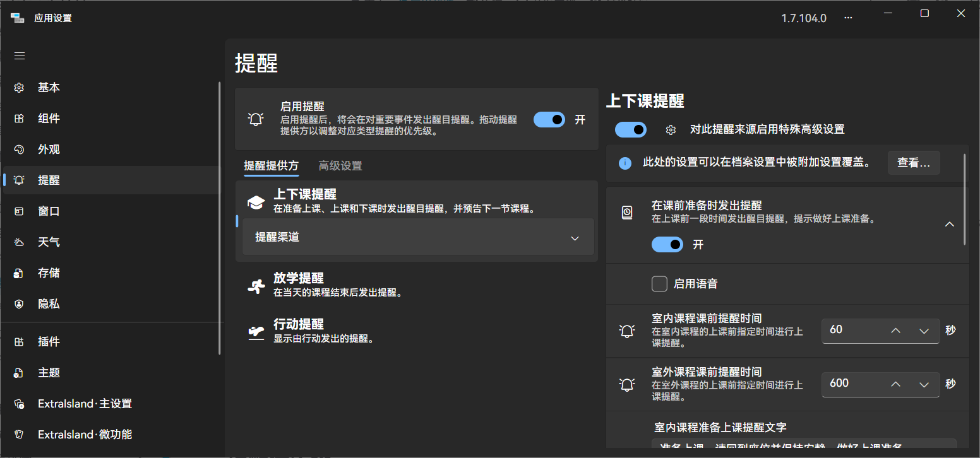This screenshot has width=980, height=458.
Task: Click the 查看... button
Action: (x=914, y=162)
